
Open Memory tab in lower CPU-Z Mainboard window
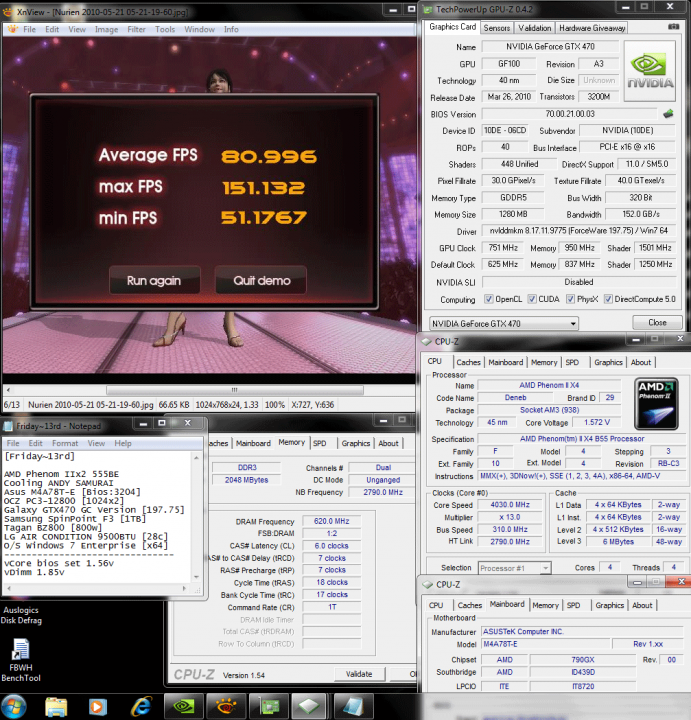pos(545,605)
